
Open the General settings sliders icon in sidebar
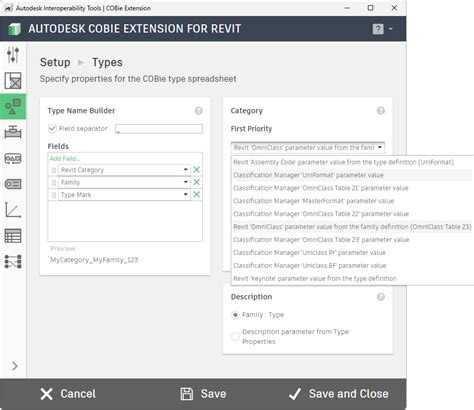(x=13, y=55)
